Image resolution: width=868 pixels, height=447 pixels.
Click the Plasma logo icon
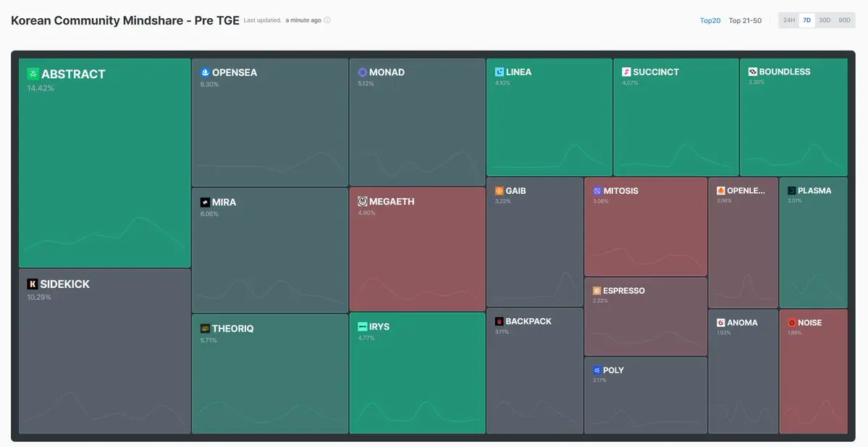pyautogui.click(x=791, y=190)
